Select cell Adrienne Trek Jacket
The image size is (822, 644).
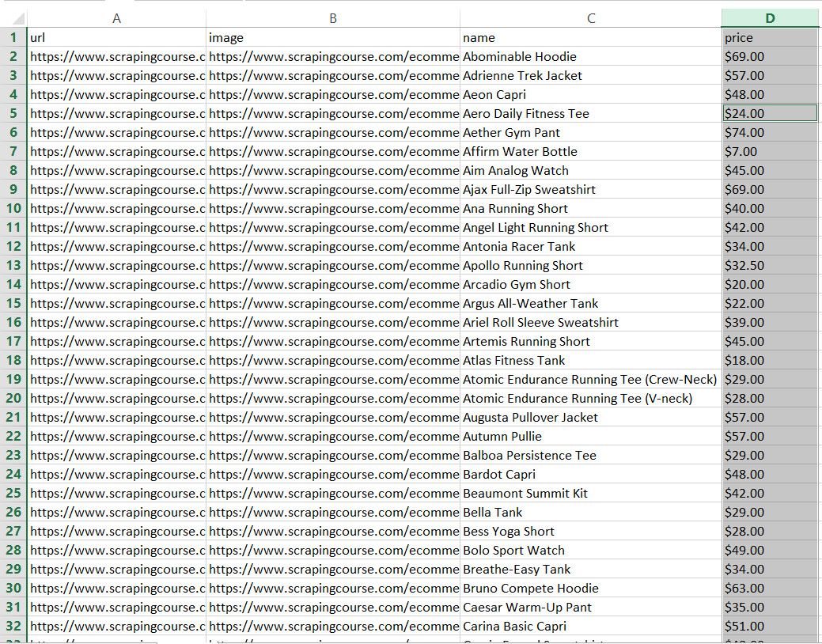click(x=591, y=75)
